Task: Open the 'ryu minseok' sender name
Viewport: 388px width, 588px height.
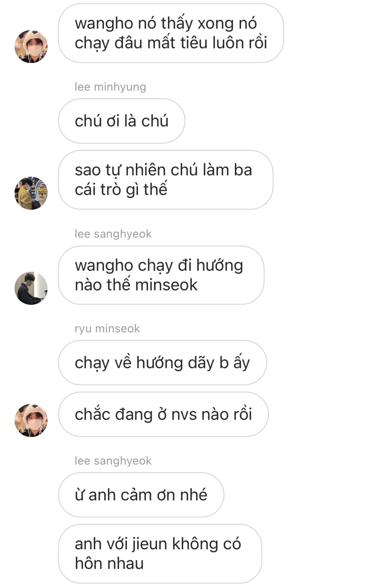Action: tap(107, 329)
